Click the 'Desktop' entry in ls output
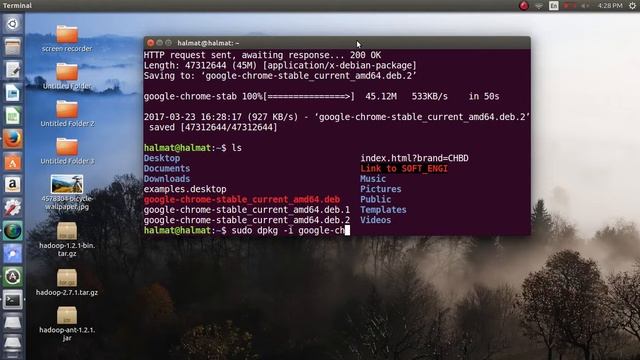Image resolution: width=640 pixels, height=360 pixels. tap(162, 158)
